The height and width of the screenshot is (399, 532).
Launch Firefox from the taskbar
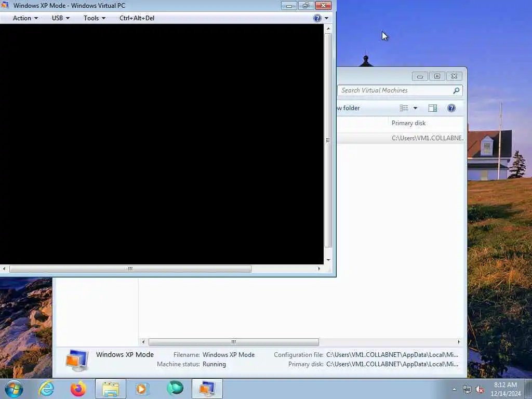coord(78,389)
